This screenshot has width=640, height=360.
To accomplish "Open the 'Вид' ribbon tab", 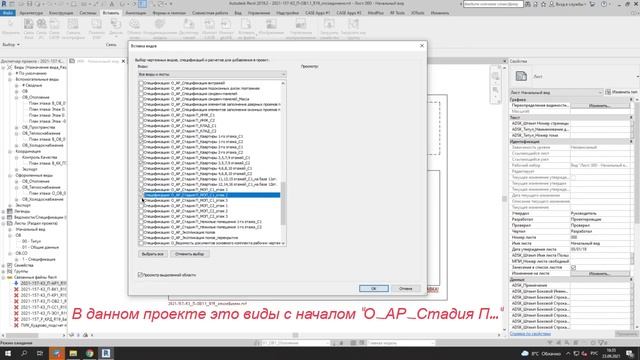I will coord(238,13).
